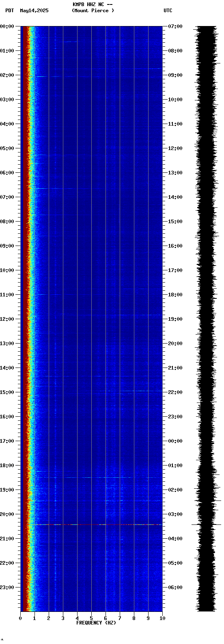Viewport: 224px width, 644px height.
Task: Click the 17:00 time label on the PDT axis
Action: click(x=7, y=441)
